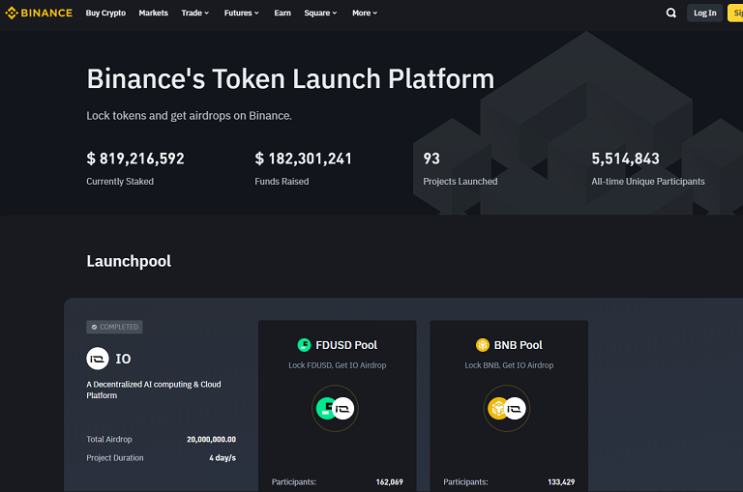The width and height of the screenshot is (743, 492).
Task: Click the IO token logo
Action: click(98, 359)
